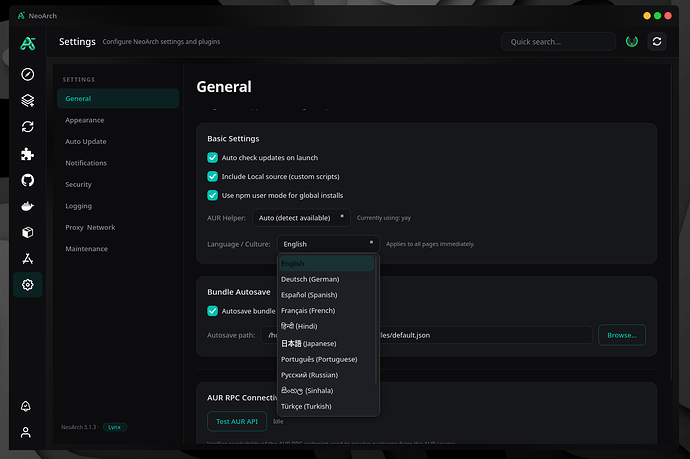The width and height of the screenshot is (690, 459).
Task: Click the Browse... button
Action: (x=622, y=335)
